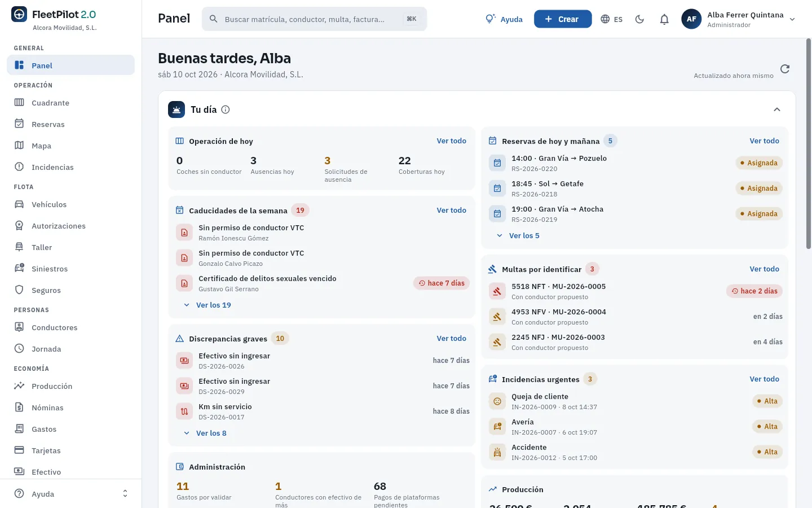Click Km sin servicio icon DS-2026-0017
This screenshot has height=508, width=812.
(184, 411)
